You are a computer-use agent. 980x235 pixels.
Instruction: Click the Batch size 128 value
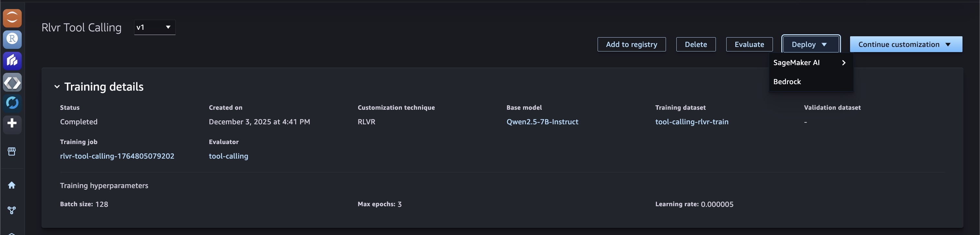pos(101,204)
